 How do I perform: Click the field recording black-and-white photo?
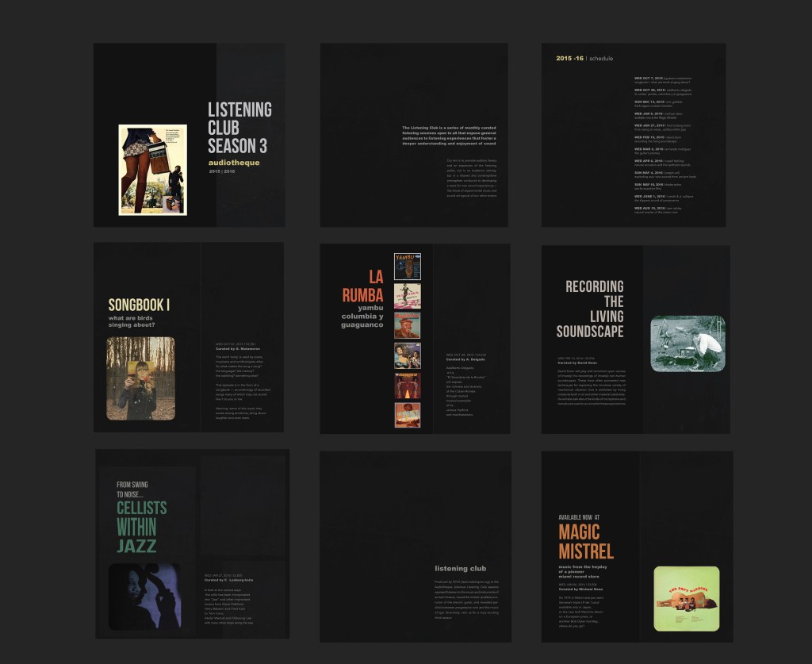pos(688,344)
